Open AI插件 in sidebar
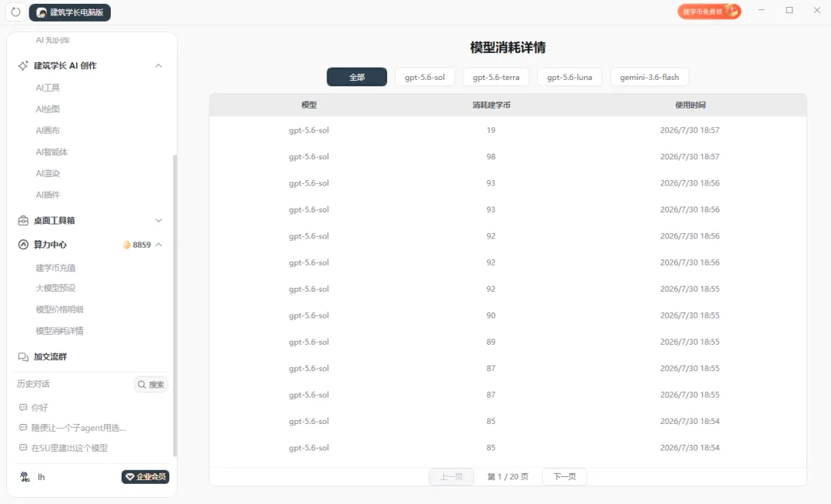 tap(48, 195)
